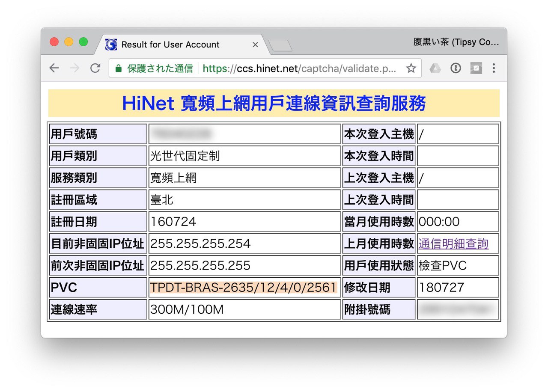Open the Google Drive extension icon
This screenshot has width=548, height=392.
435,68
